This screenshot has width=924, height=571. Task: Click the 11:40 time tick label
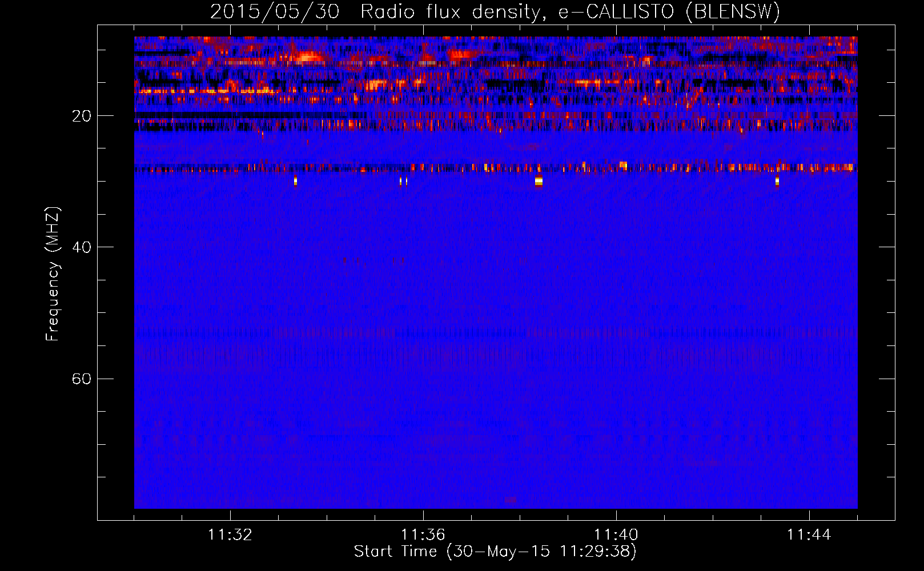pyautogui.click(x=616, y=535)
